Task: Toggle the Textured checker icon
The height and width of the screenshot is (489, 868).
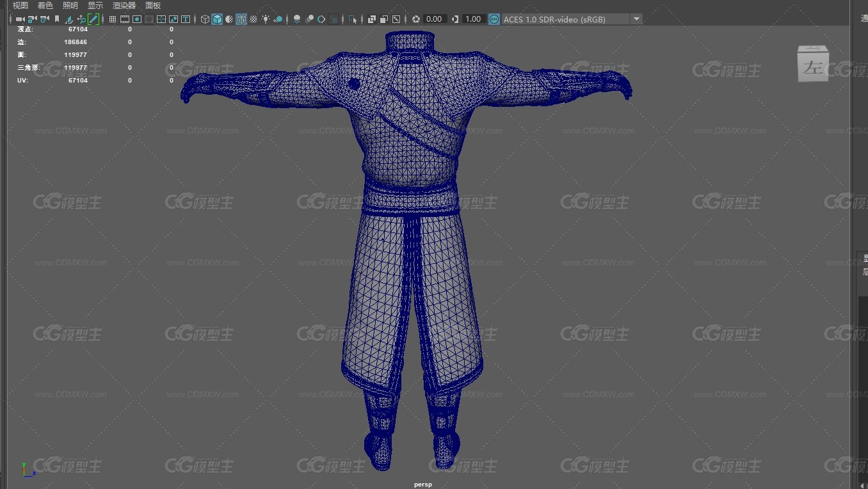Action: pyautogui.click(x=253, y=19)
